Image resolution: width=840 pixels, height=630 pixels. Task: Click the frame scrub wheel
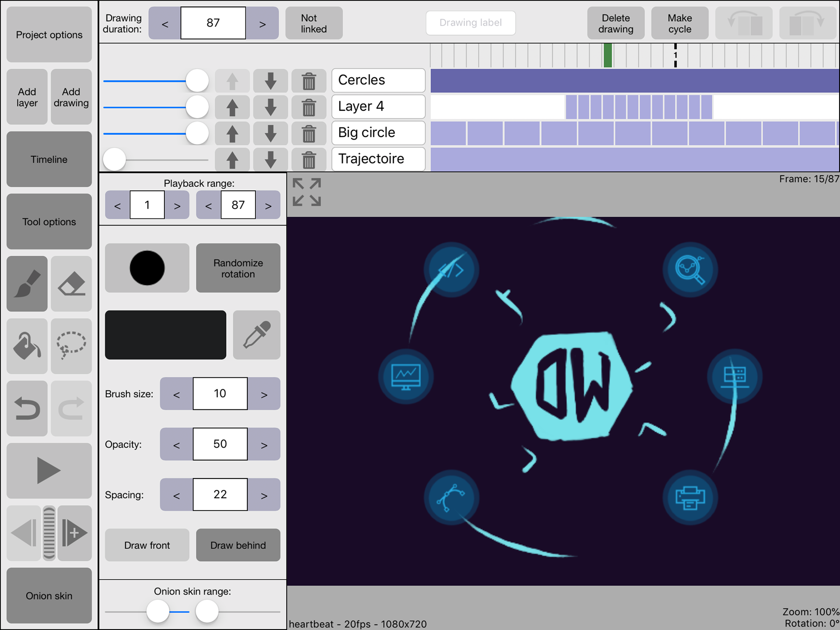(49, 533)
